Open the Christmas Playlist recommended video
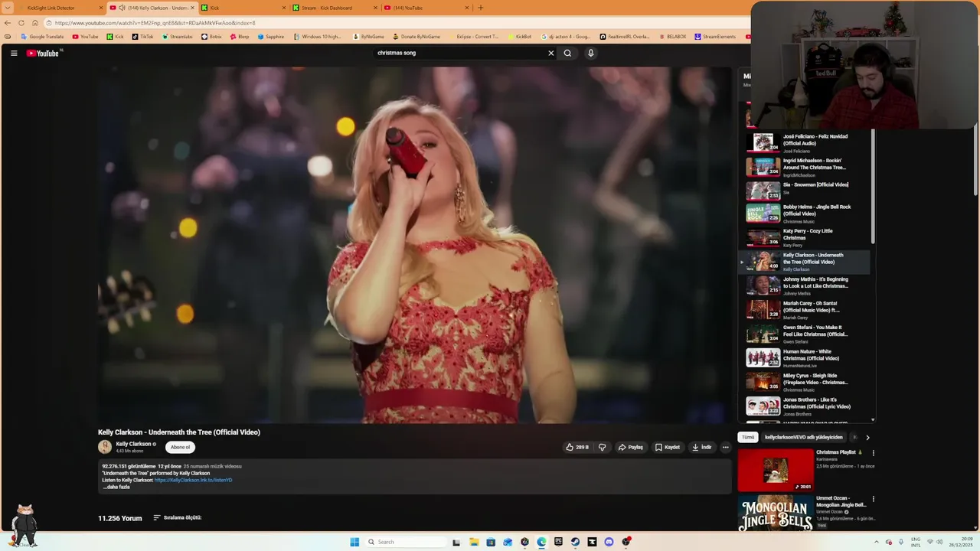Screen dimensions: 980x551 tap(776, 471)
